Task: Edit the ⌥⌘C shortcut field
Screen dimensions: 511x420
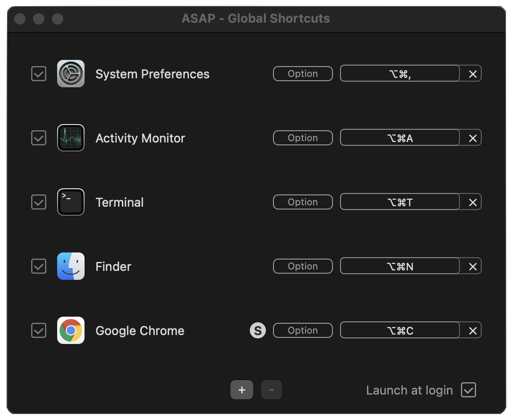Action: 400,330
